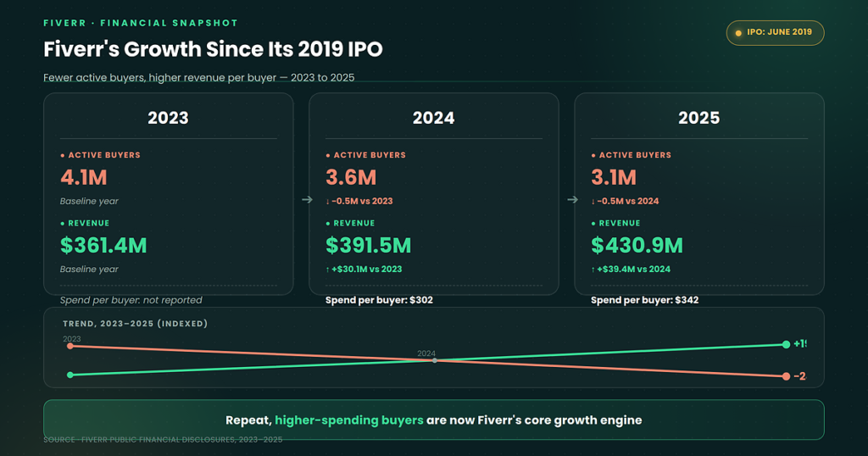Select the FIVERR · FINANCIAL SNAPSHOT header label
Image resolution: width=868 pixels, height=456 pixels.
point(141,23)
